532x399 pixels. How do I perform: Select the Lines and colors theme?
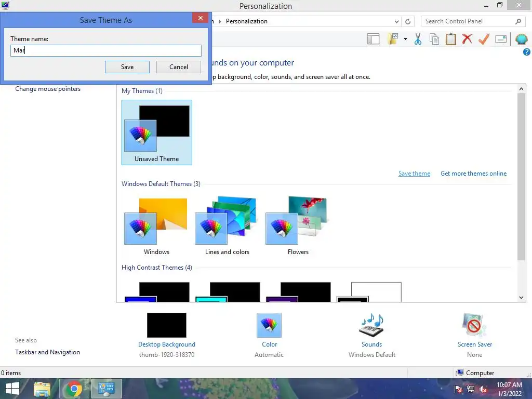[x=227, y=225]
